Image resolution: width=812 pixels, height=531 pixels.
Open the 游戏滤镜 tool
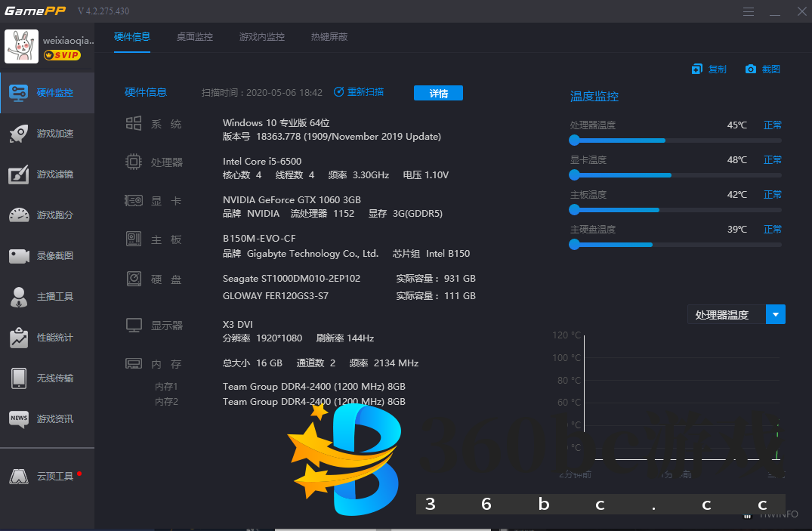(x=47, y=174)
